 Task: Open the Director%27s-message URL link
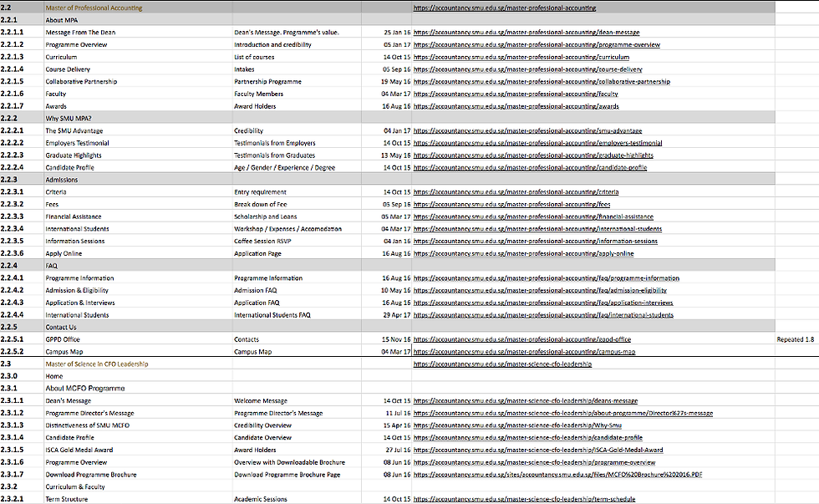563,413
